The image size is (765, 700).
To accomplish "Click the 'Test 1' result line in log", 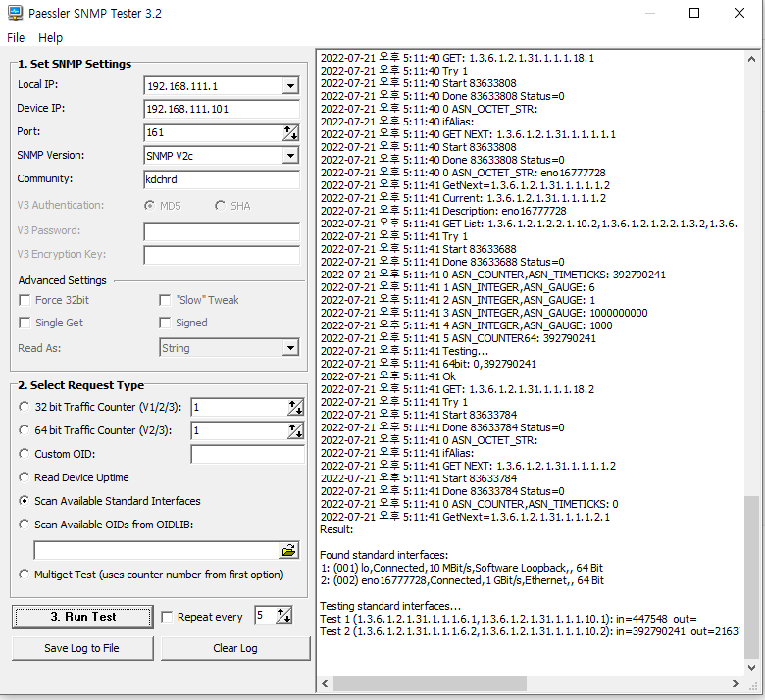I will click(508, 619).
